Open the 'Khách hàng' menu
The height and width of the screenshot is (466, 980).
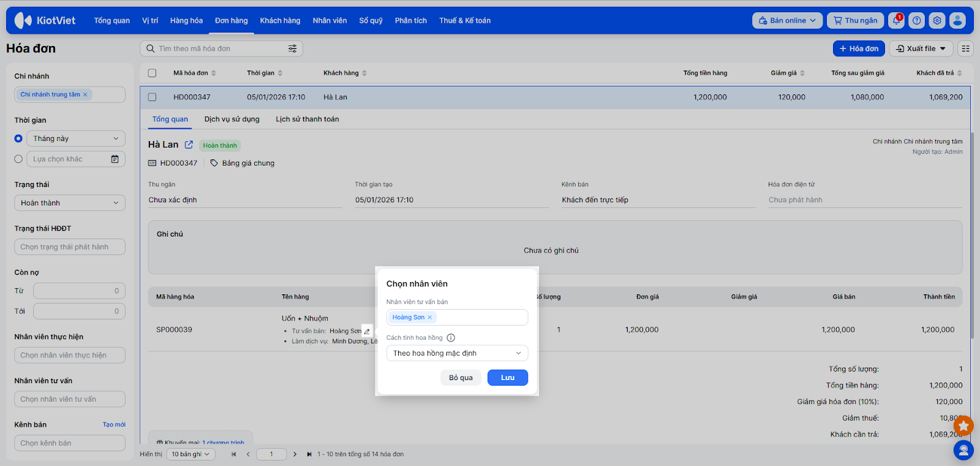(x=280, y=21)
